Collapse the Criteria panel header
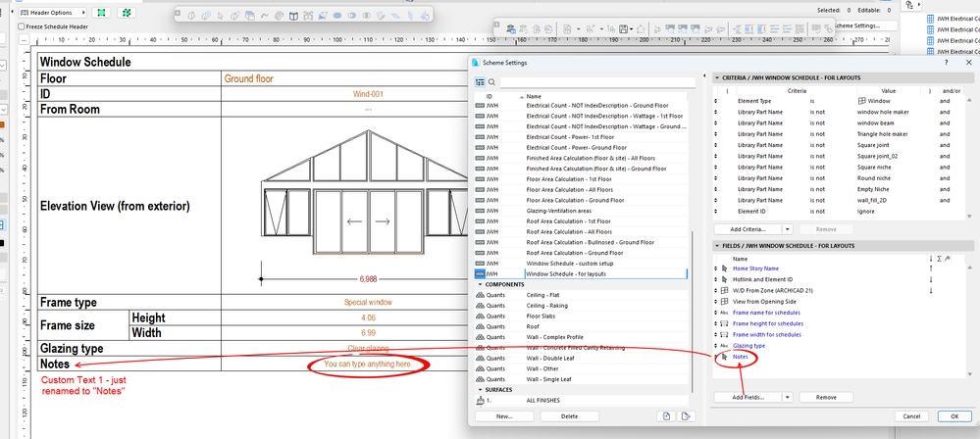Image resolution: width=980 pixels, height=439 pixels. click(x=717, y=77)
